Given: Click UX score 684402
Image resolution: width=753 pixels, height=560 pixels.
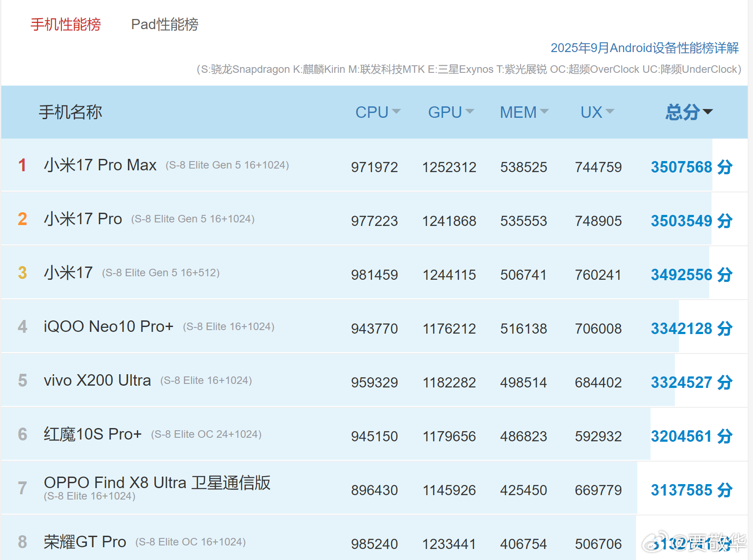Looking at the screenshot, I should 598,383.
